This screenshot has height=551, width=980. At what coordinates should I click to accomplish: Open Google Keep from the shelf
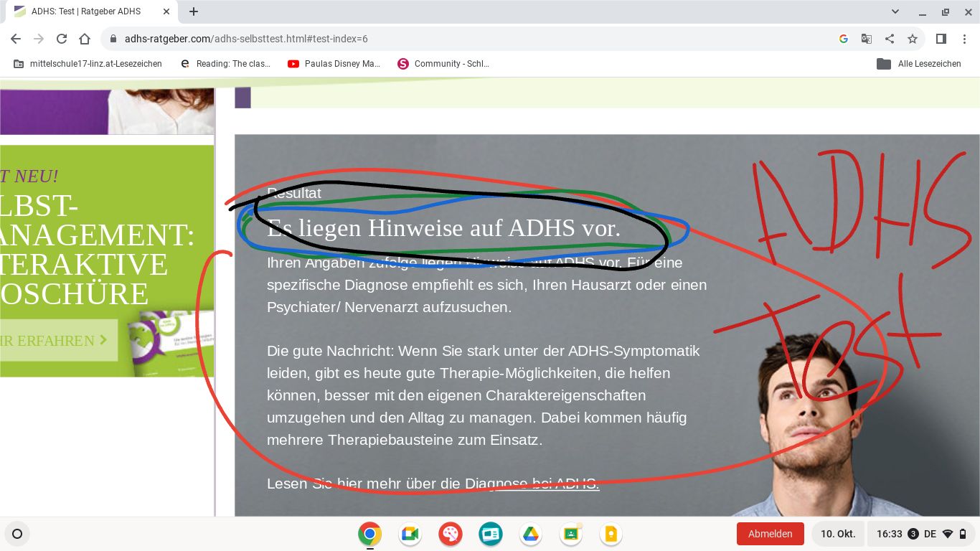(611, 534)
